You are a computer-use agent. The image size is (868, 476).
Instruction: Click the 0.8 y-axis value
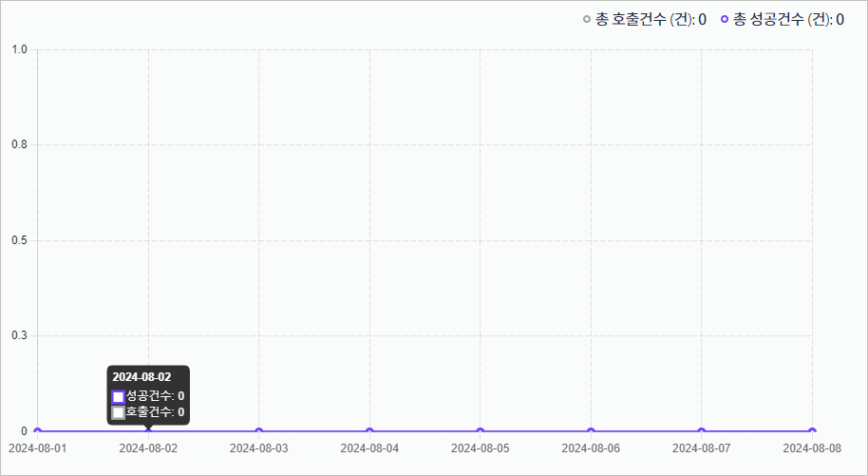19,145
